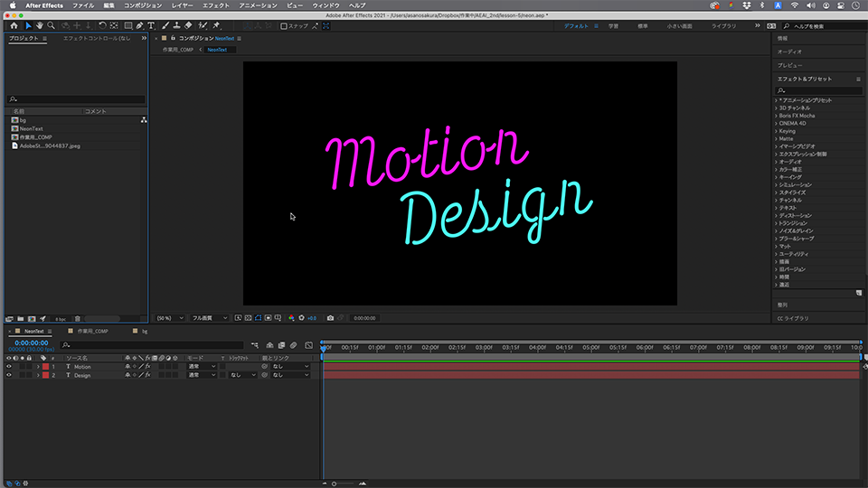
Task: Show more workspaces with double chevron
Action: [x=758, y=25]
